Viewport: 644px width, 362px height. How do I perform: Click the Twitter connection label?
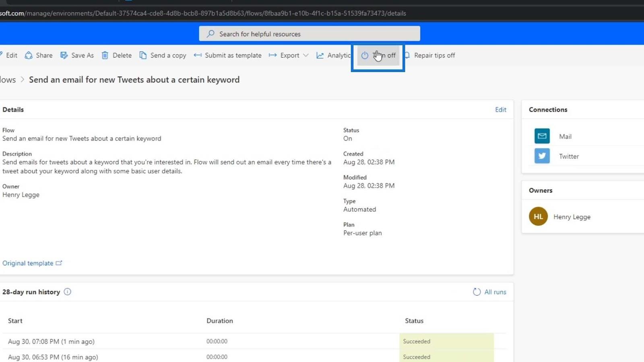pos(569,156)
